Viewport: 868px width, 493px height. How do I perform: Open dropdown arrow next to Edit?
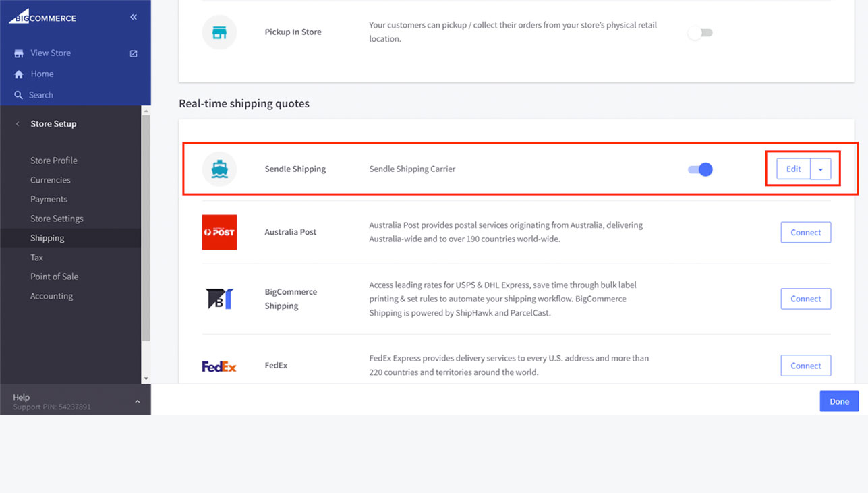pyautogui.click(x=821, y=169)
